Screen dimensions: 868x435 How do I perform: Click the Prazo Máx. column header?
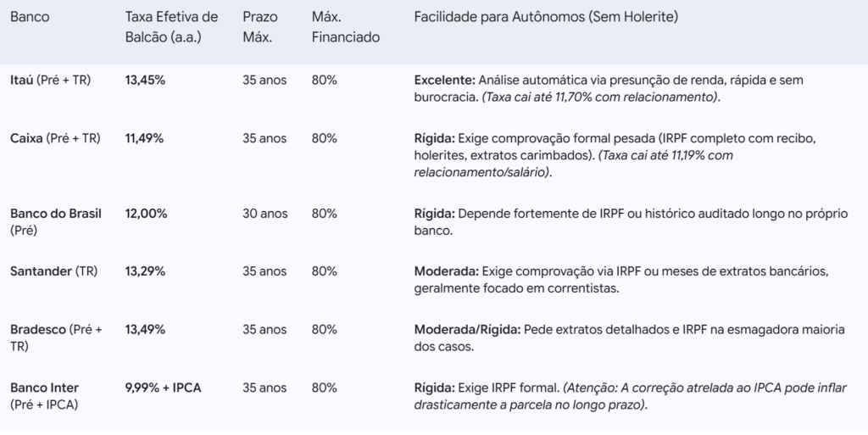click(260, 27)
